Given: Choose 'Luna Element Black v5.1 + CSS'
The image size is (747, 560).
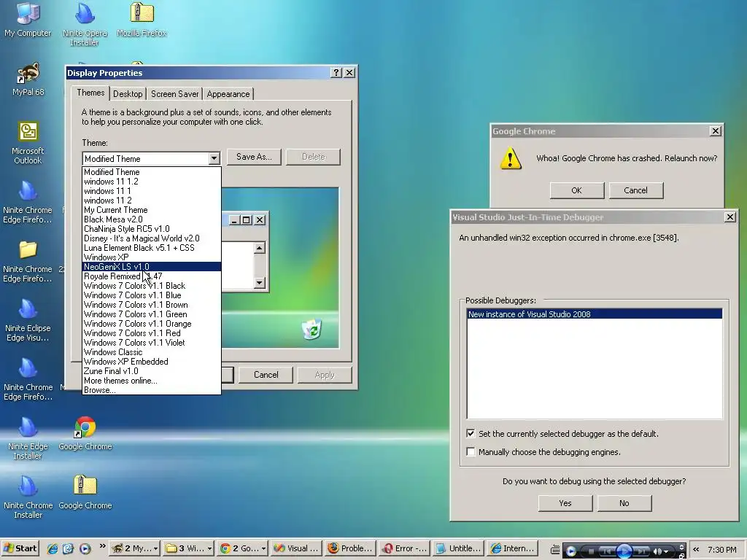Looking at the screenshot, I should point(152,248).
